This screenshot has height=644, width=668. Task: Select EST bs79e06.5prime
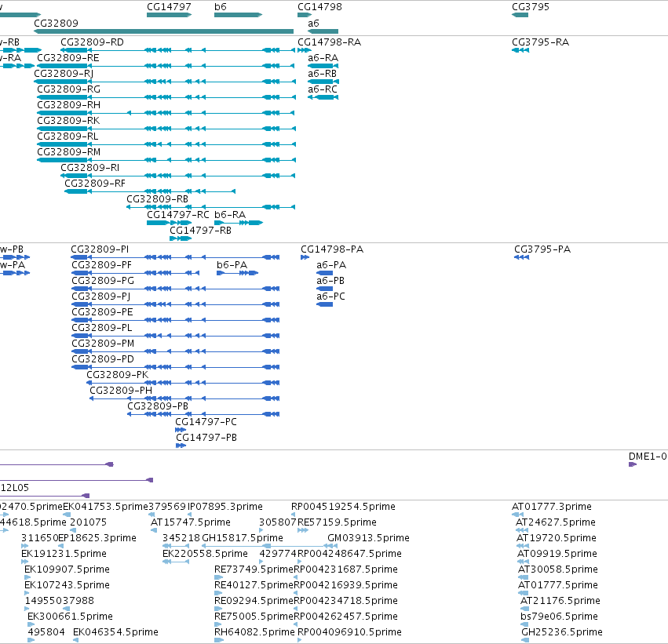[524, 624]
